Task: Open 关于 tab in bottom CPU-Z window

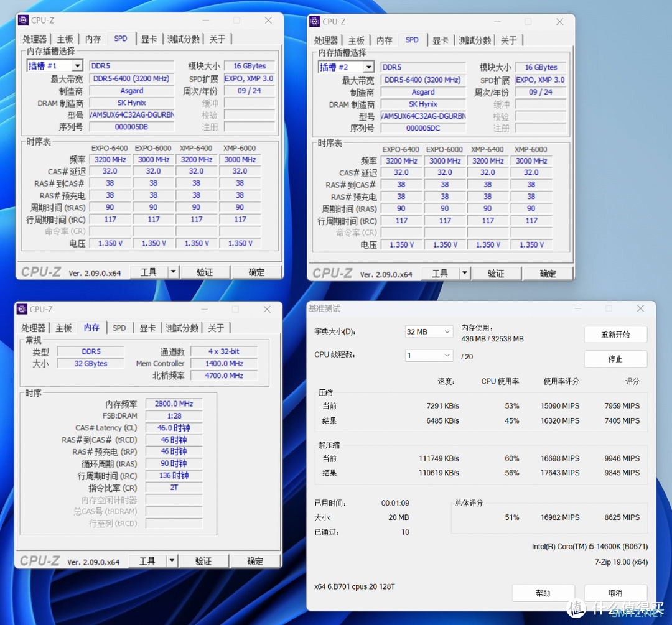Action: (x=216, y=328)
